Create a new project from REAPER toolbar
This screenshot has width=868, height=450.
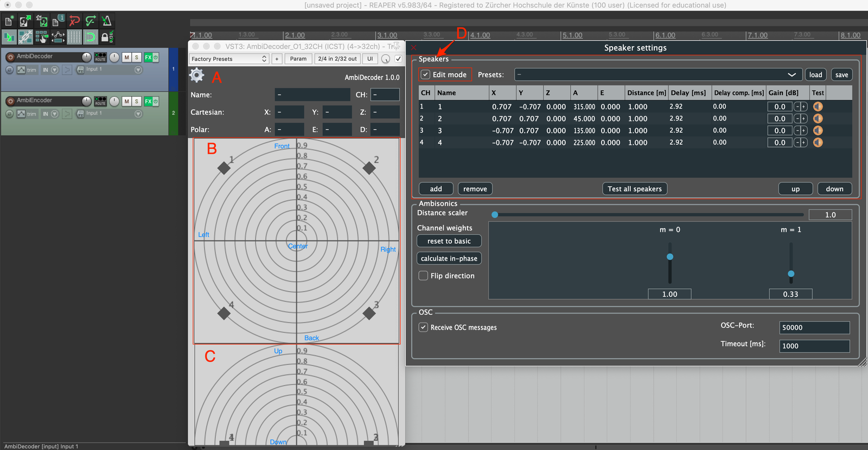coord(9,21)
